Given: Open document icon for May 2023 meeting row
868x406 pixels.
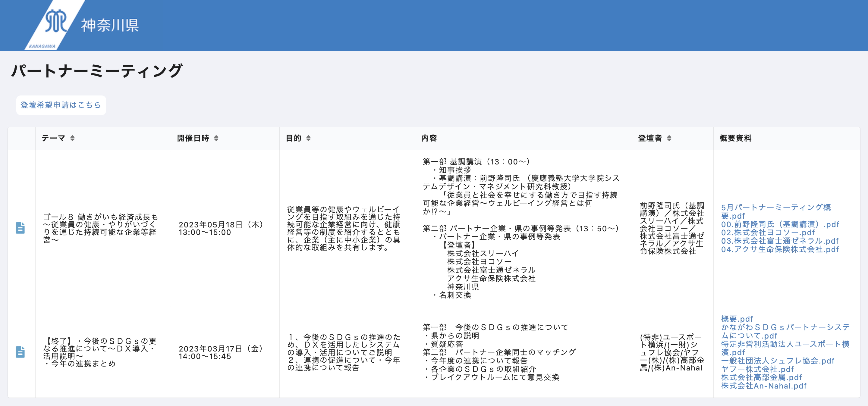Looking at the screenshot, I should (x=20, y=228).
